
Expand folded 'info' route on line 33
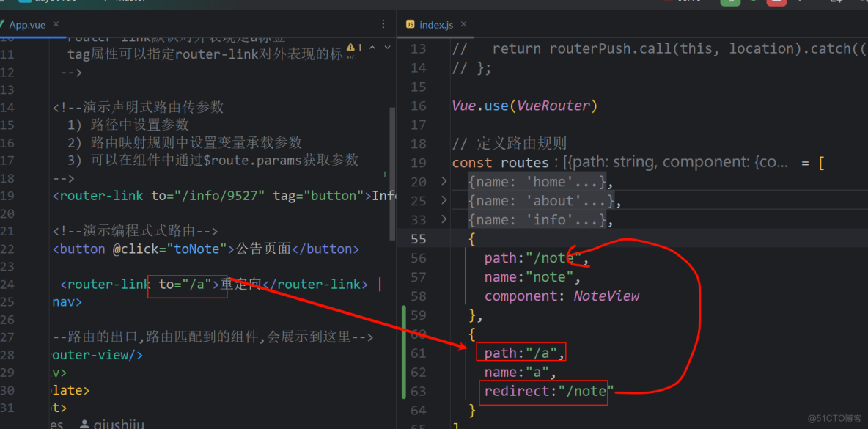443,219
